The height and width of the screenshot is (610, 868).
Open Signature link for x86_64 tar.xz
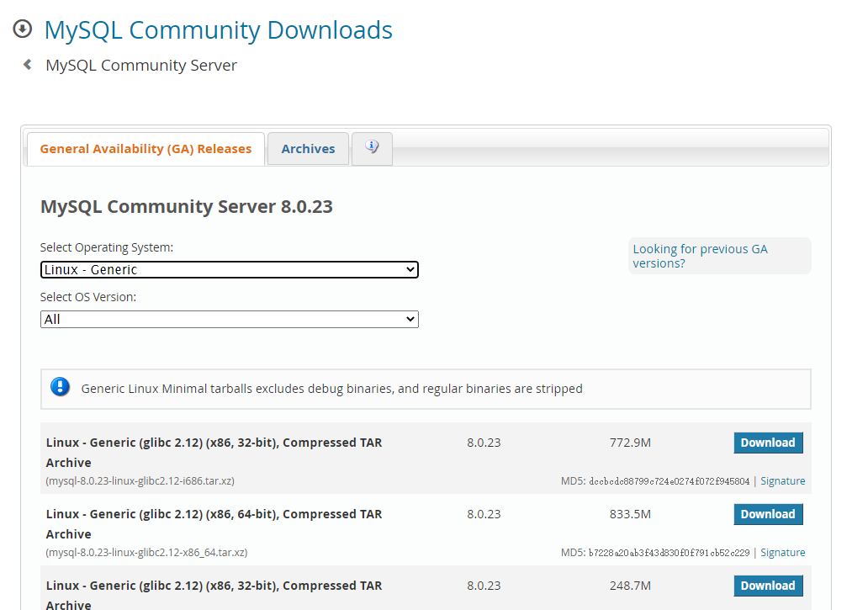click(783, 553)
